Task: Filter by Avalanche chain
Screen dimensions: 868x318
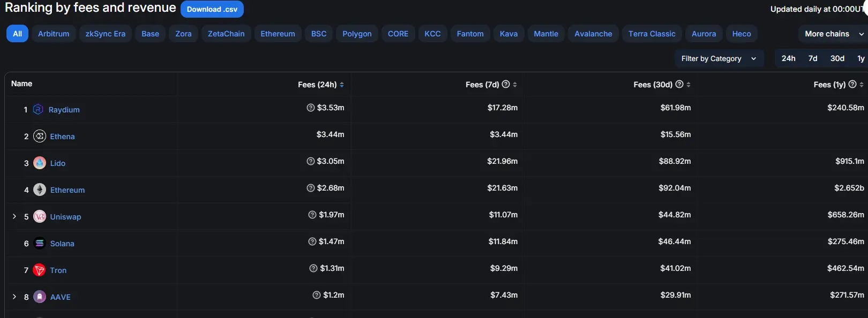Action: (x=593, y=34)
